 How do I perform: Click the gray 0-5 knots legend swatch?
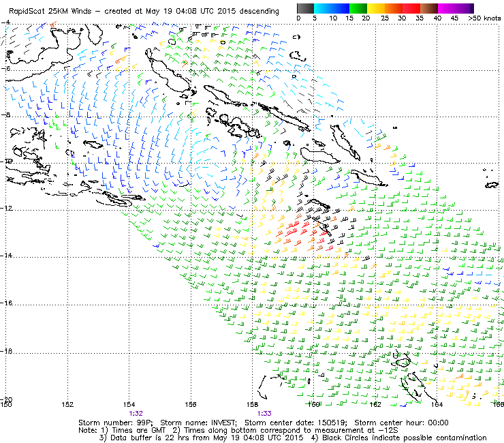coord(305,9)
